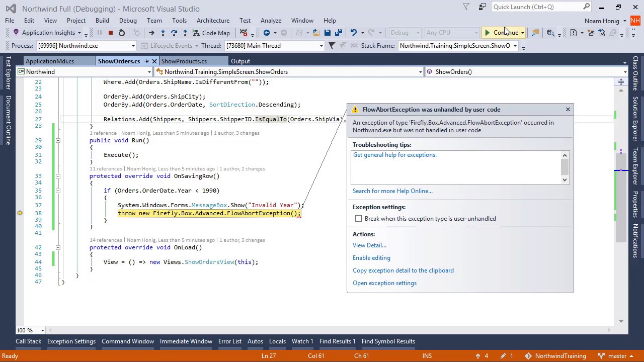Close the FlowAbortException dialog
Screen dimensions: 644x362
[568, 109]
